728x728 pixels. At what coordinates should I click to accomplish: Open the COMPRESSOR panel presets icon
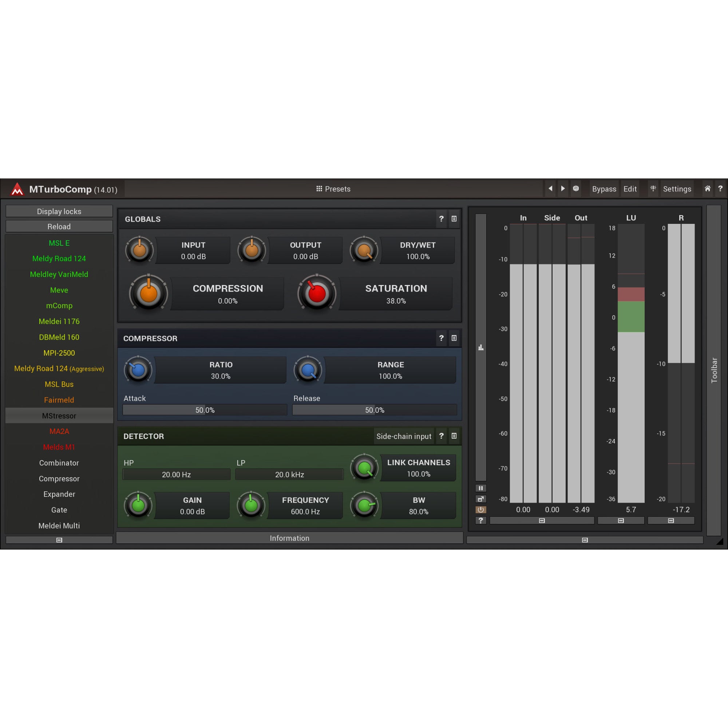[x=454, y=338]
